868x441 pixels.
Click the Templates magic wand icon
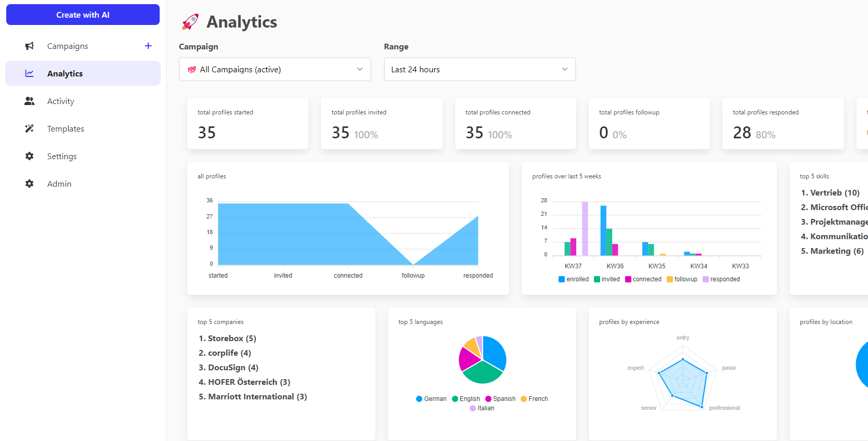[x=30, y=128]
